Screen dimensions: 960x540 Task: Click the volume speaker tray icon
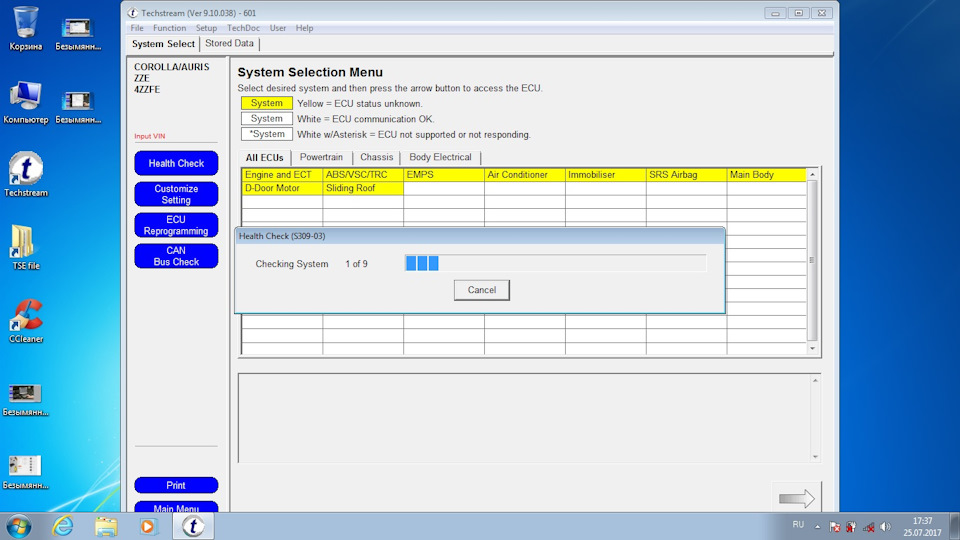pos(885,527)
